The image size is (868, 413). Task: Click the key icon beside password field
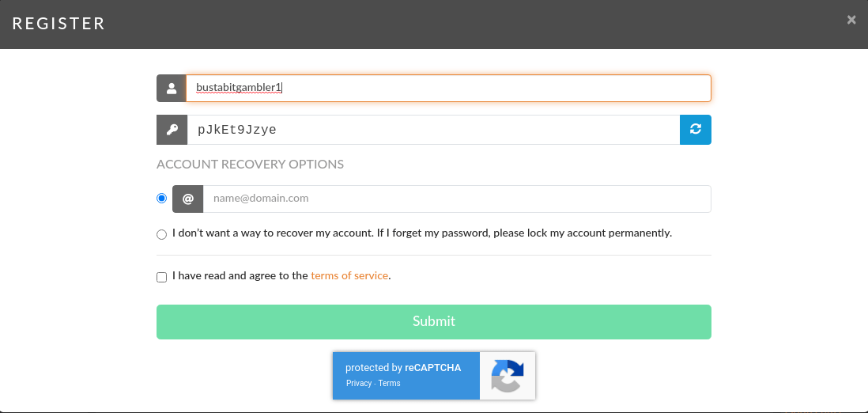tap(172, 130)
